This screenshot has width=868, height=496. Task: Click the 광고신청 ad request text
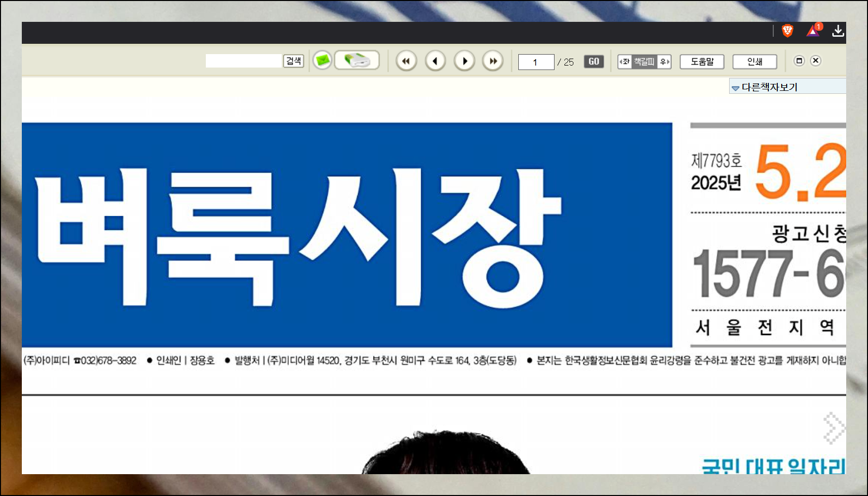pyautogui.click(x=808, y=233)
